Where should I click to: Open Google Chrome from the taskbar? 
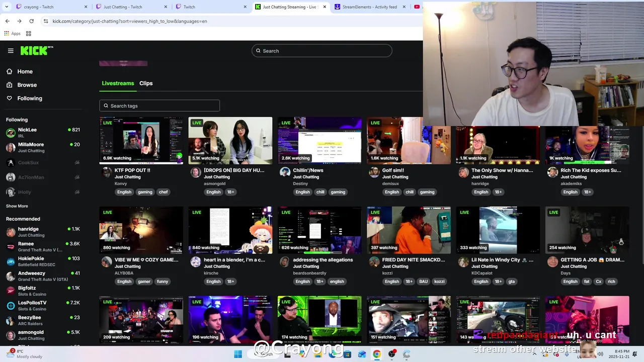coord(377,354)
